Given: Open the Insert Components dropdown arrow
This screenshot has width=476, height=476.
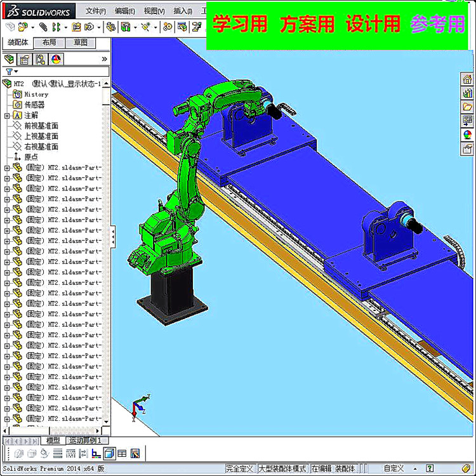Looking at the screenshot, I should click(x=32, y=28).
